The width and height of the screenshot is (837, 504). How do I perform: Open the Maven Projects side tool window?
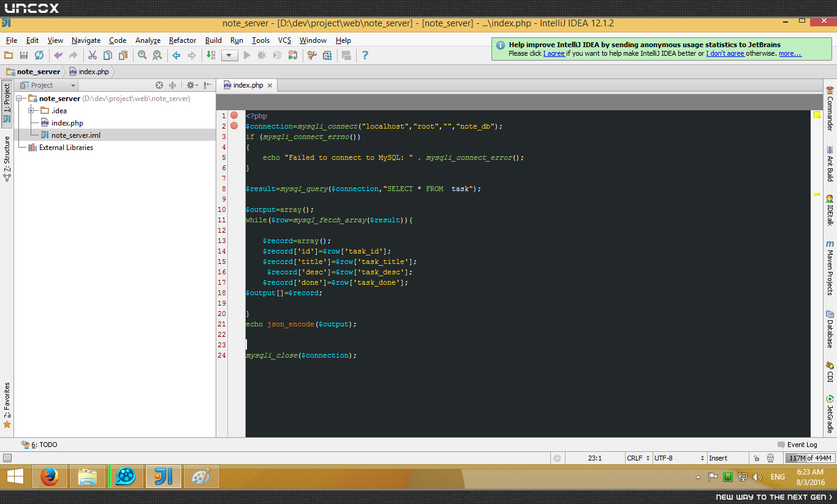830,268
